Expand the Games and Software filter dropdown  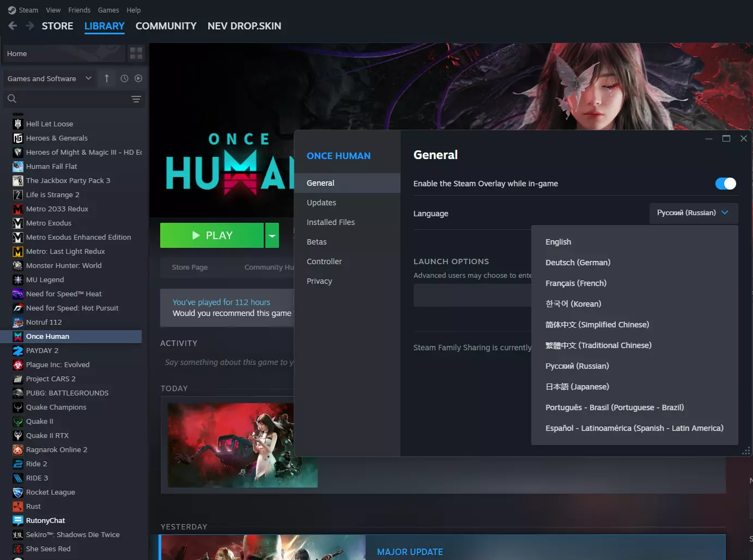coord(50,78)
